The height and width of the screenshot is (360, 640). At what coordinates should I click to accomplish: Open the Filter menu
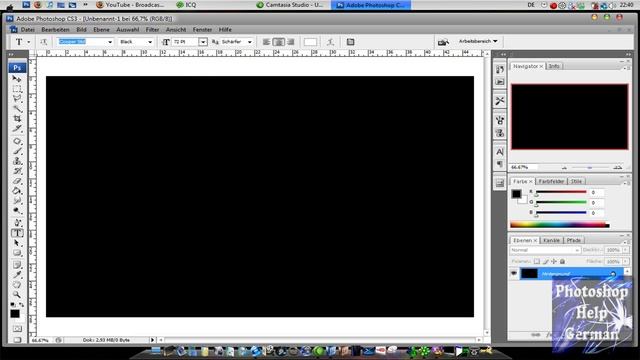tap(152, 30)
